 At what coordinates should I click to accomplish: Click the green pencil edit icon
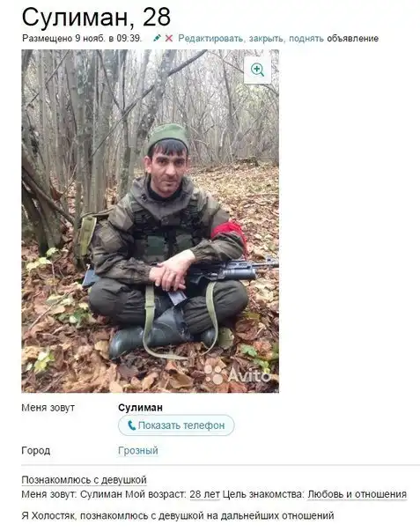tap(157, 38)
